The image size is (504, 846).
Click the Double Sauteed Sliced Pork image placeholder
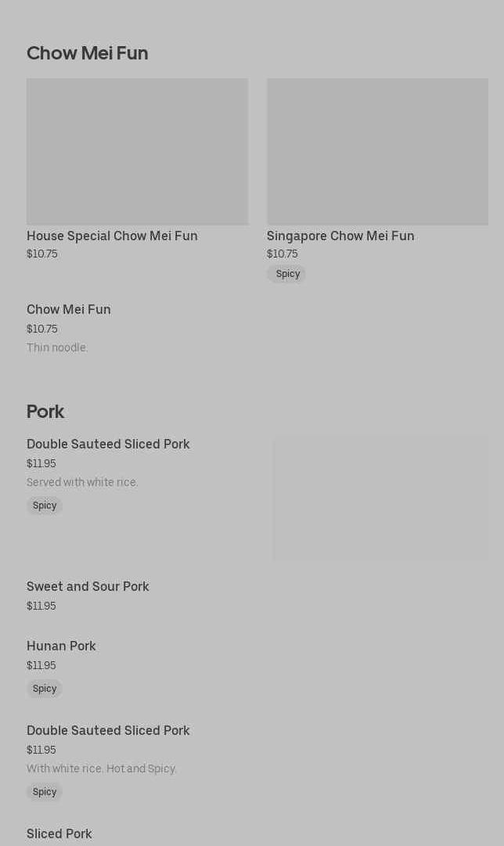point(380,499)
